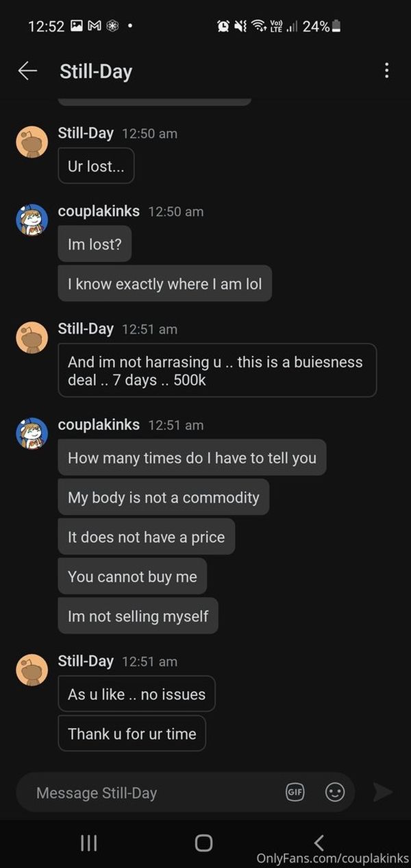
Task: Tap Still-Day avatar beside 'Ur lost...'
Action: click(x=32, y=142)
